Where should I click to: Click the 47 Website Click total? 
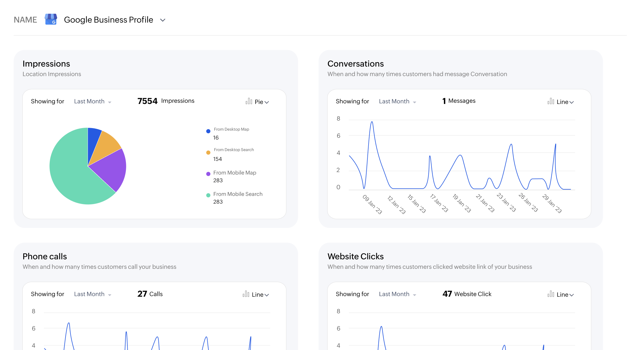(x=467, y=294)
